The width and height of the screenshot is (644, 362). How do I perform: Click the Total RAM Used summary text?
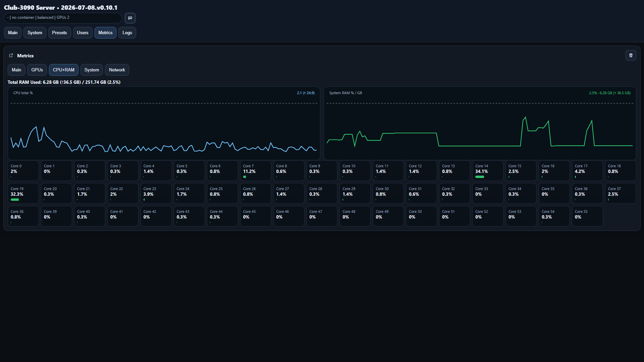pos(64,82)
